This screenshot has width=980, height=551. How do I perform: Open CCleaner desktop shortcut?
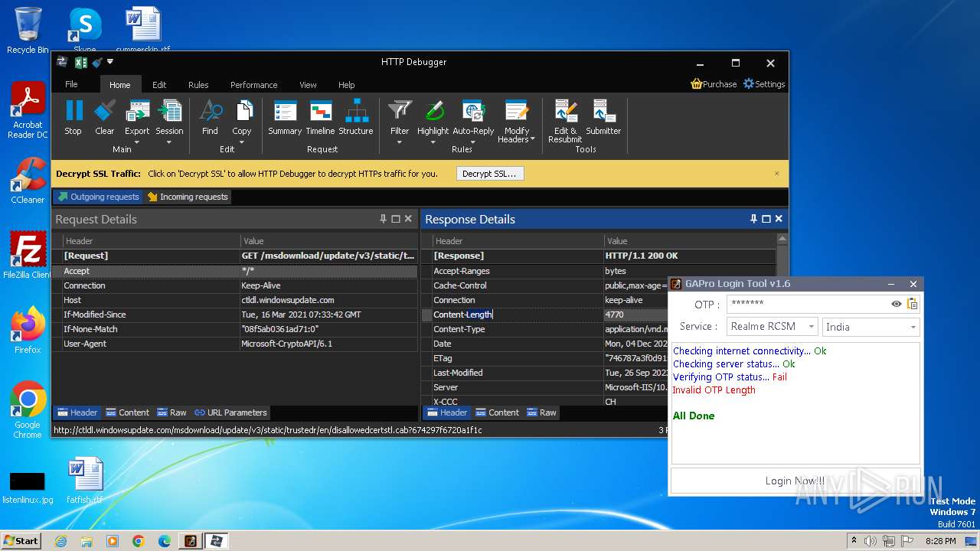(28, 181)
